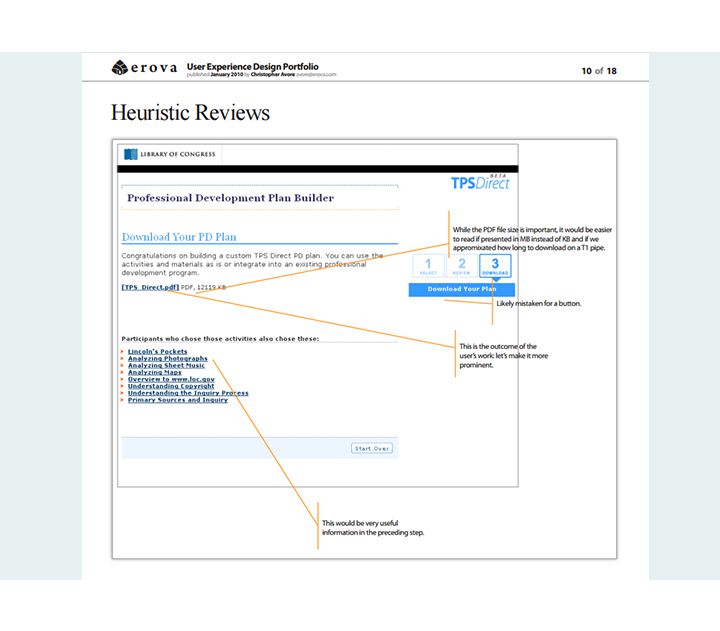Screen dimensions: 720x631
Task: Click the avore@erova.com email address
Action: (x=314, y=75)
